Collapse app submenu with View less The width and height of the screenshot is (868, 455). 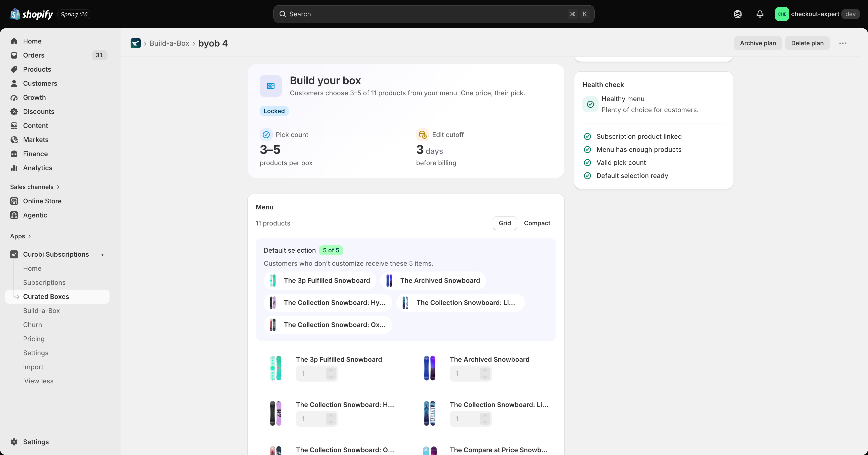(39, 381)
